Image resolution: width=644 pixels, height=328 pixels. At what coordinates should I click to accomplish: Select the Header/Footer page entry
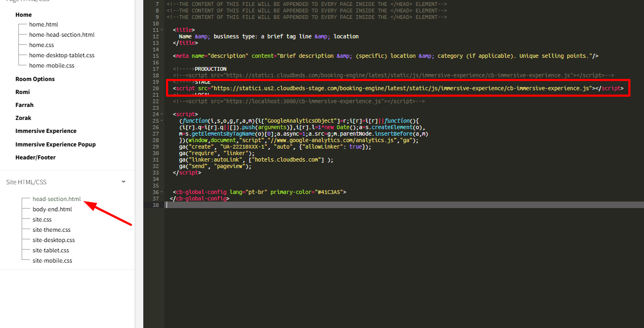(35, 157)
